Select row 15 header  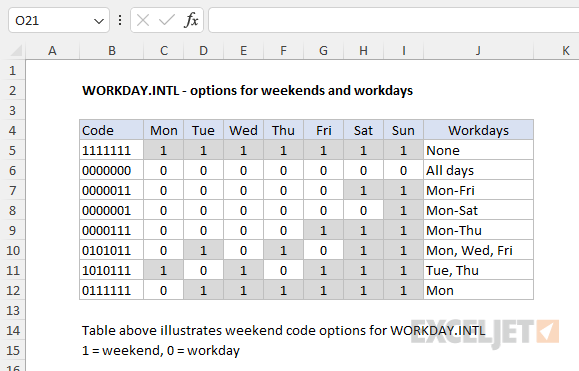pos(13,350)
